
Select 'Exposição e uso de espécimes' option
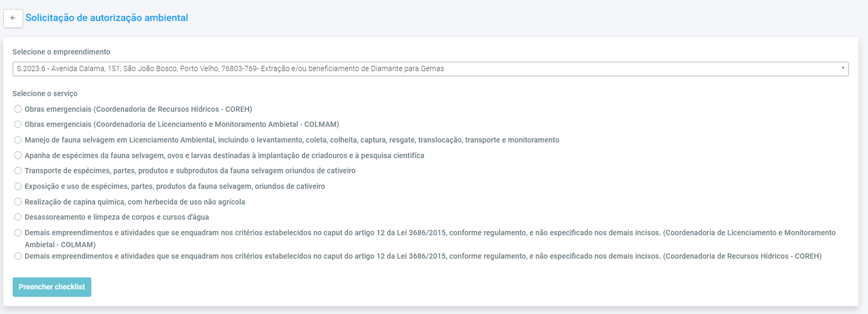pos(18,186)
